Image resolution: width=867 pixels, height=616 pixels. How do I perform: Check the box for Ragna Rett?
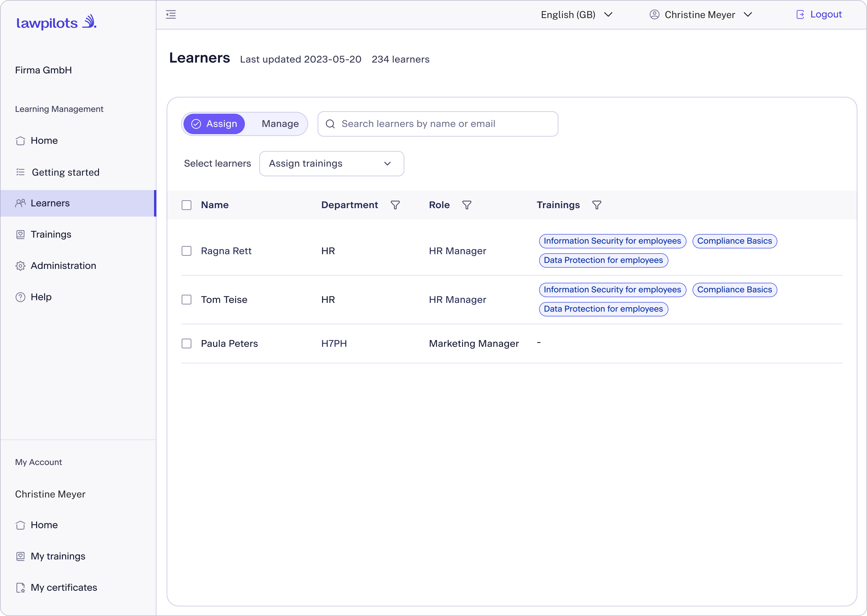[x=187, y=251]
